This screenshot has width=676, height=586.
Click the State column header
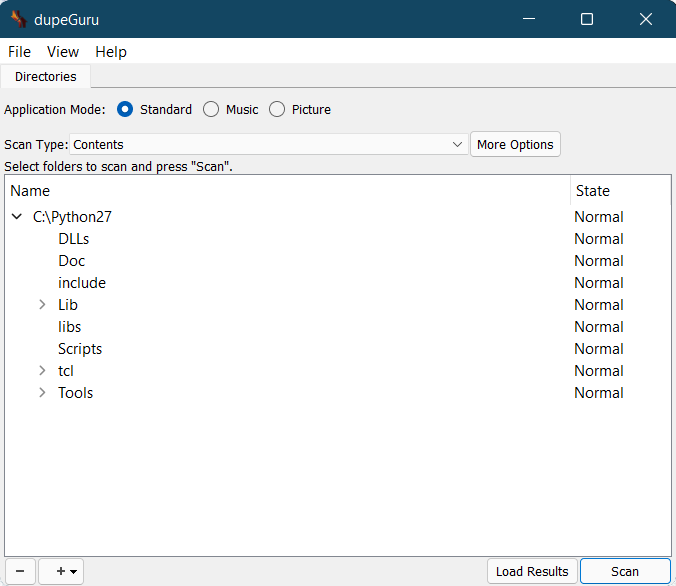tap(621, 191)
